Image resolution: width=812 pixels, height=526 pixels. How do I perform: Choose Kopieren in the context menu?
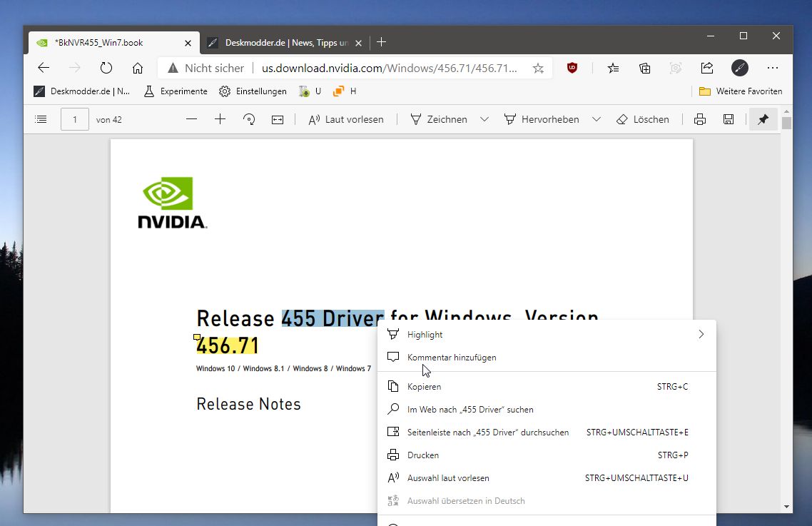tap(547, 387)
